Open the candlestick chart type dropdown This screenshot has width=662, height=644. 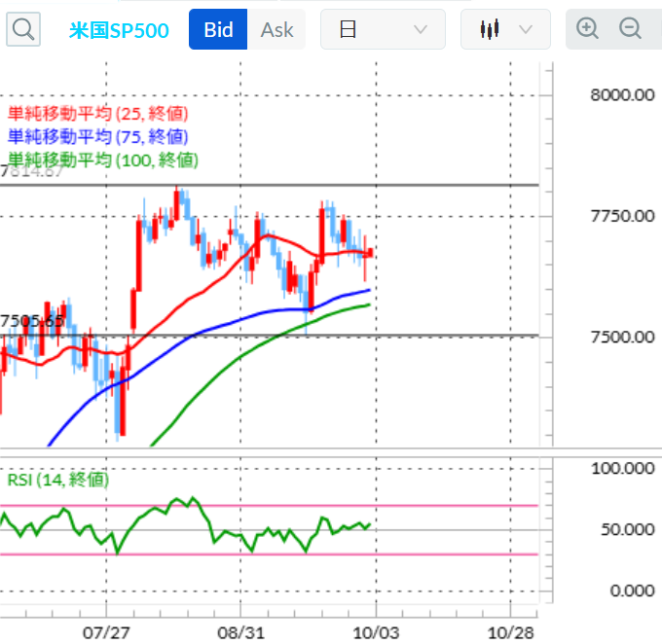pyautogui.click(x=505, y=29)
